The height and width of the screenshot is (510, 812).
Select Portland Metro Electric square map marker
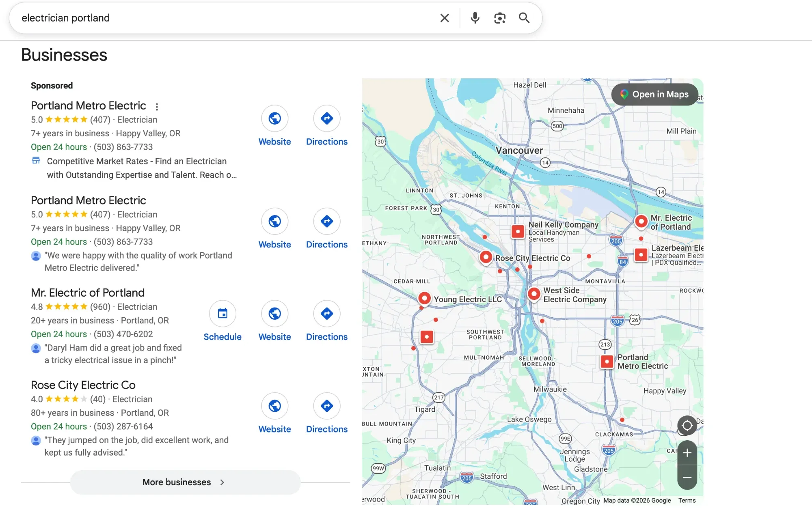coord(607,362)
